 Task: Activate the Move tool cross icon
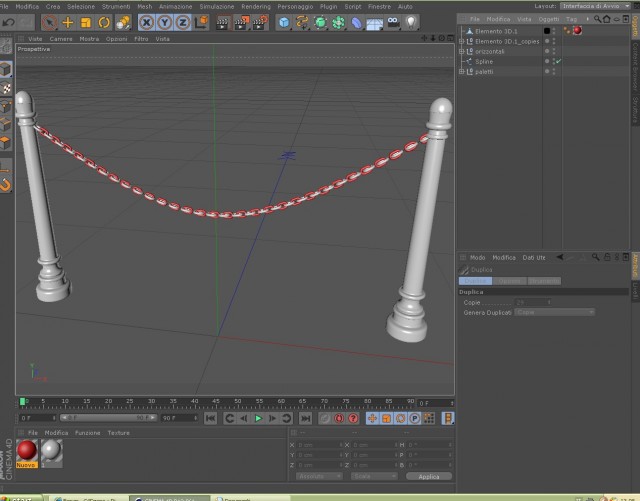tap(68, 22)
